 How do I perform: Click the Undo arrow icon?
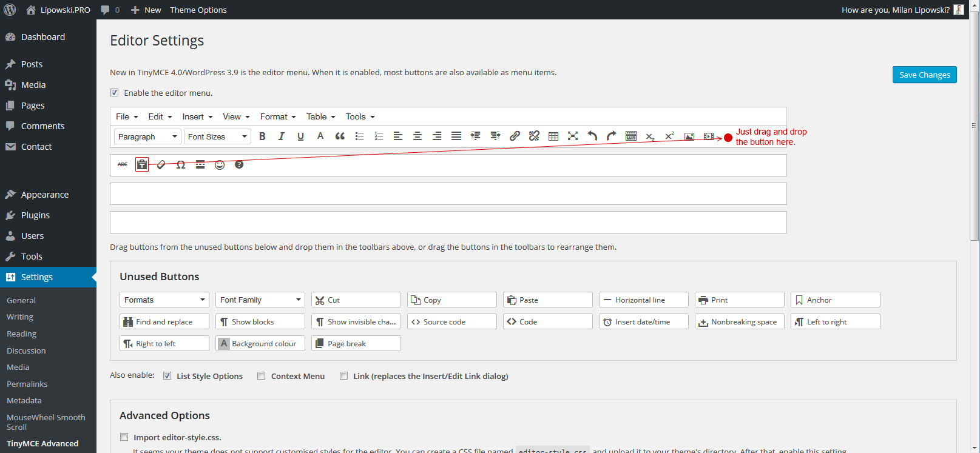point(592,136)
